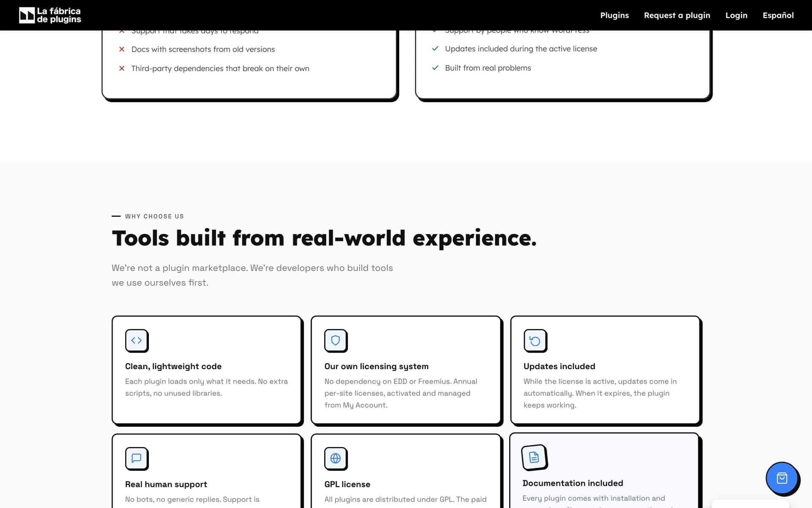
Task: Open the floating chat bubble at bottom right
Action: [782, 478]
